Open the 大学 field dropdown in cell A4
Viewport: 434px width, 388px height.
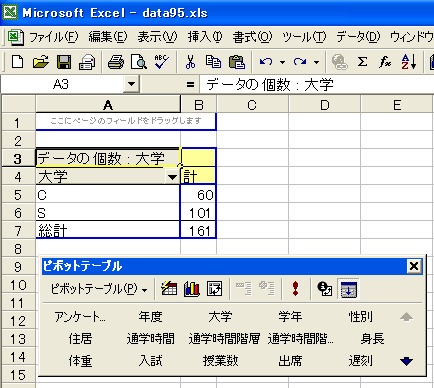[x=172, y=177]
